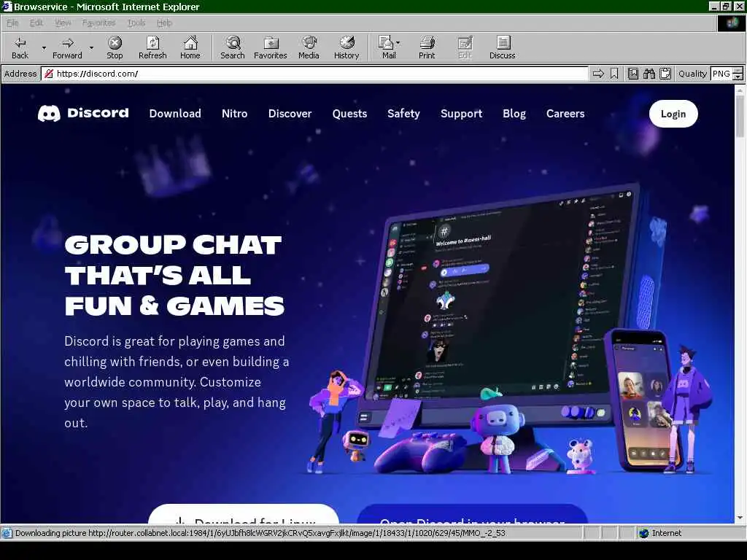Refresh the current page
Viewport: 747px width, 560px height.
[x=152, y=47]
